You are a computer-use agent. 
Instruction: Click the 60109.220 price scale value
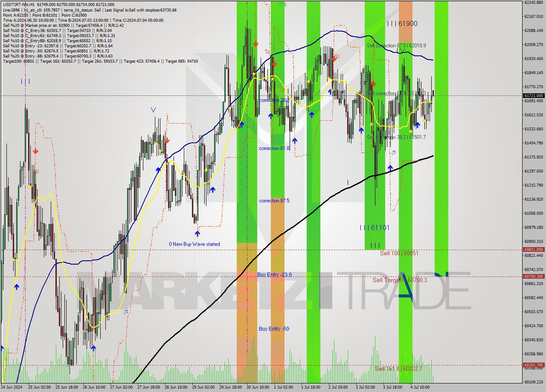tap(533, 382)
